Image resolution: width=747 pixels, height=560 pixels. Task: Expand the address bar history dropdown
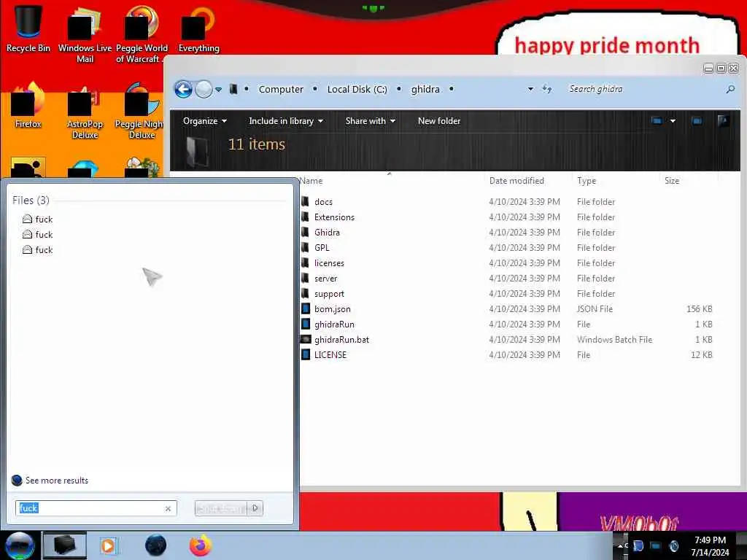click(530, 89)
